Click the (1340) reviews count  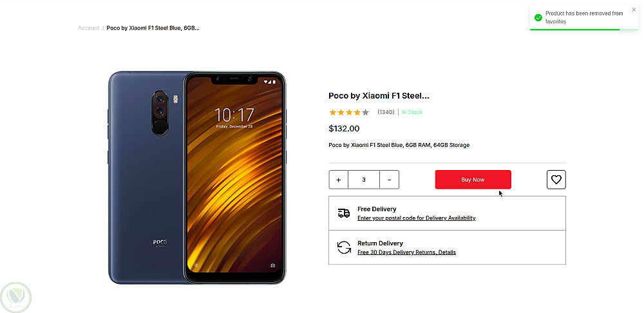pyautogui.click(x=386, y=112)
